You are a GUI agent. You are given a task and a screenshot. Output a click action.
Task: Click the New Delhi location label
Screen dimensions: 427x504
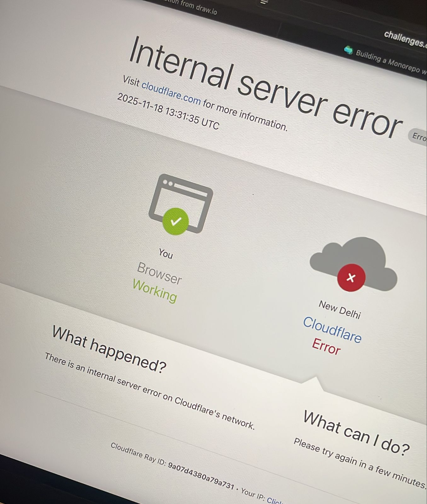pyautogui.click(x=340, y=309)
